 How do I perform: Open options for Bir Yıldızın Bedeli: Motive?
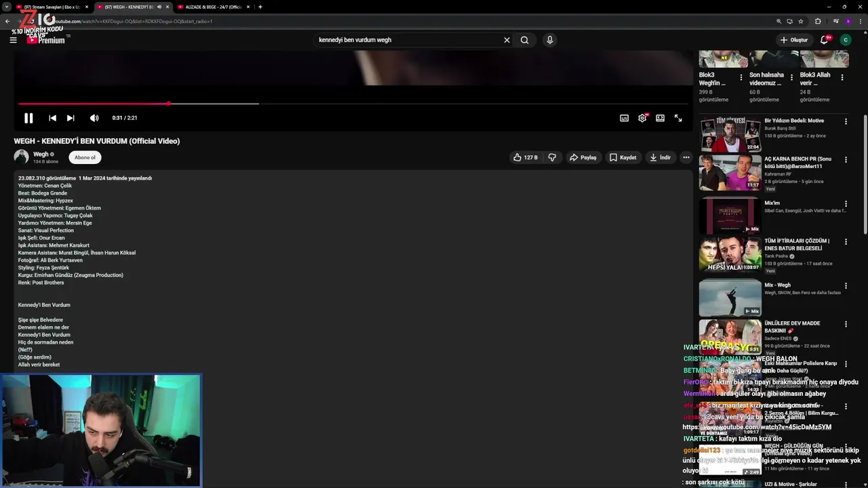click(x=846, y=121)
